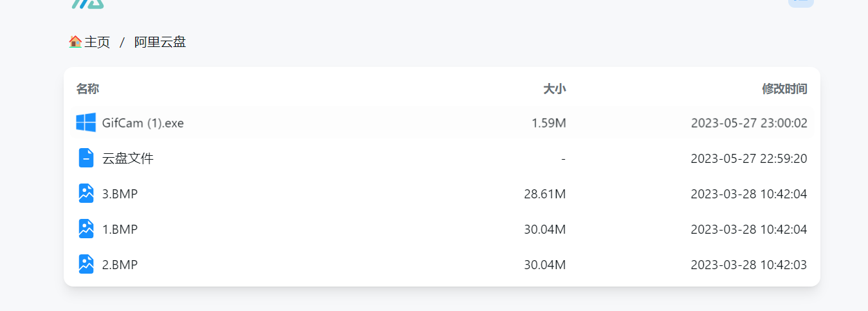Image resolution: width=868 pixels, height=311 pixels.
Task: Sort files by the 大小 column header
Action: (555, 89)
